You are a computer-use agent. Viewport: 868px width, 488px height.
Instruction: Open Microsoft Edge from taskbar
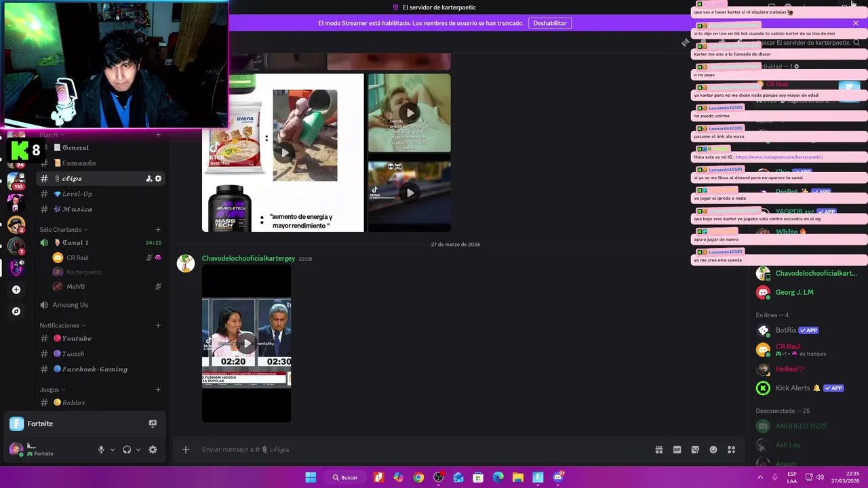498,477
